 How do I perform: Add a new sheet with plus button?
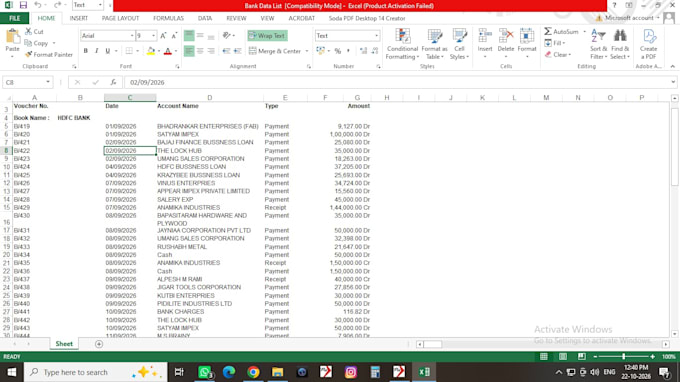tap(99, 344)
